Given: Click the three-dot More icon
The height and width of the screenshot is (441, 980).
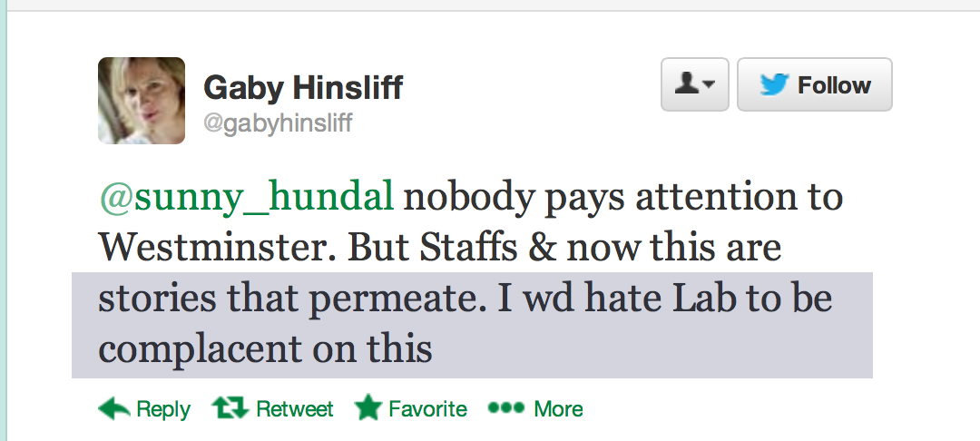Looking at the screenshot, I should click(x=506, y=409).
